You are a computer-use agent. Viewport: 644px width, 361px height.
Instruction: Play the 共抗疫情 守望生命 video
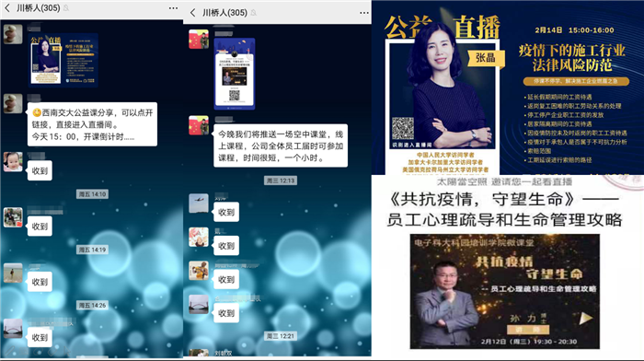click(585, 318)
